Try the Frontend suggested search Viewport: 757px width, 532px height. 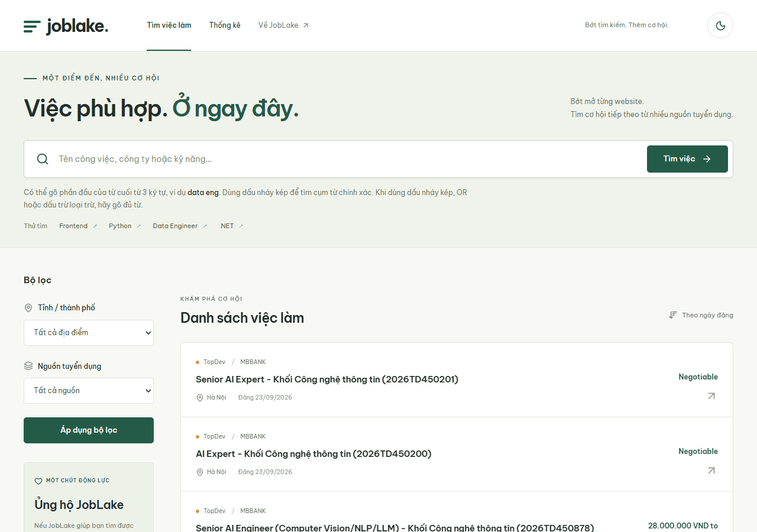78,226
